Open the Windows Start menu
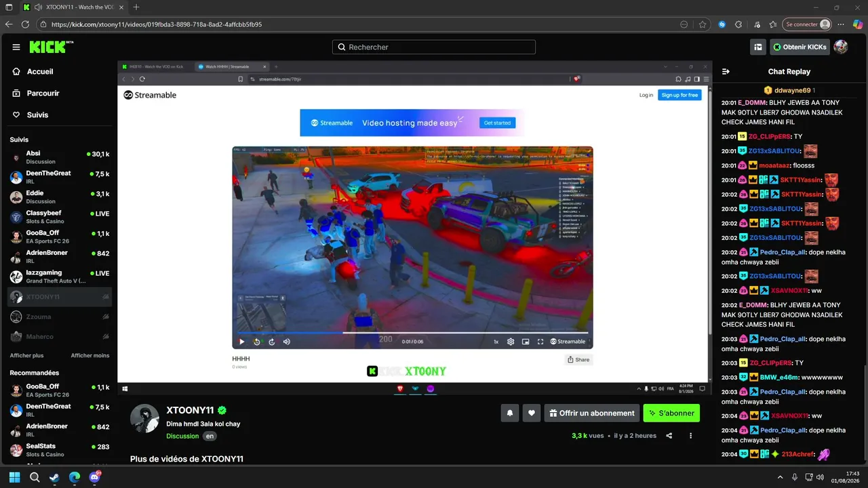Image resolution: width=868 pixels, height=488 pixels. point(14,477)
